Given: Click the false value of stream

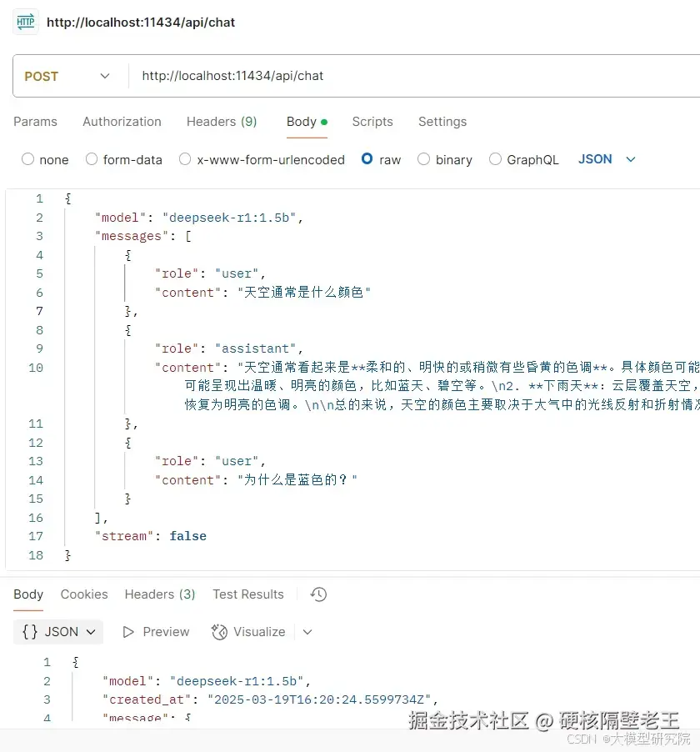Looking at the screenshot, I should coord(188,536).
